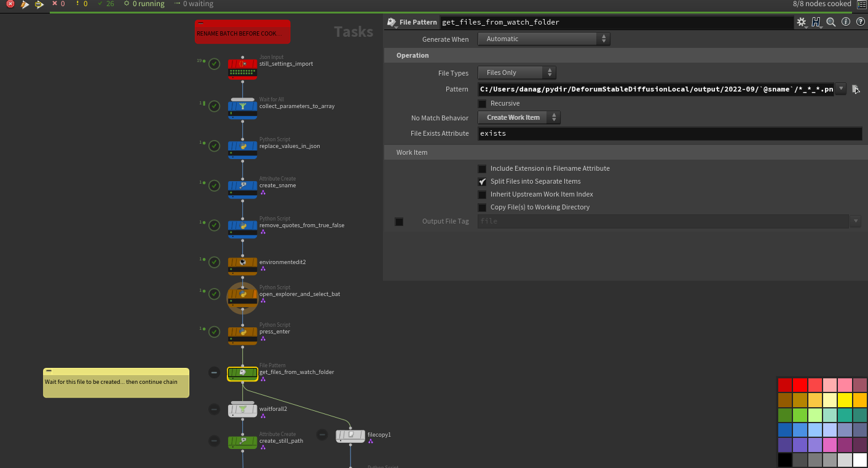This screenshot has width=868, height=468.
Task: Pick the black color swatch
Action: pyautogui.click(x=785, y=460)
